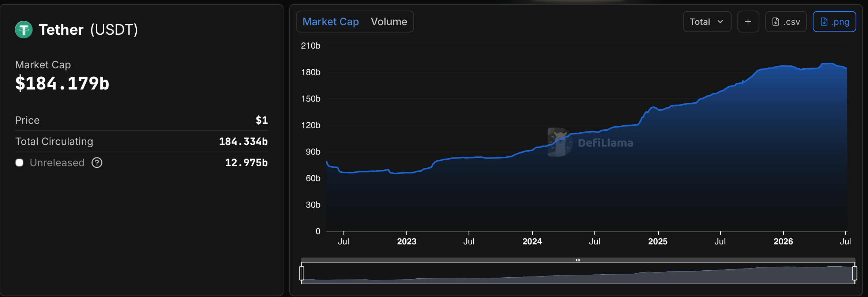The width and height of the screenshot is (868, 297).
Task: Download chart data as .csv
Action: coord(786,22)
